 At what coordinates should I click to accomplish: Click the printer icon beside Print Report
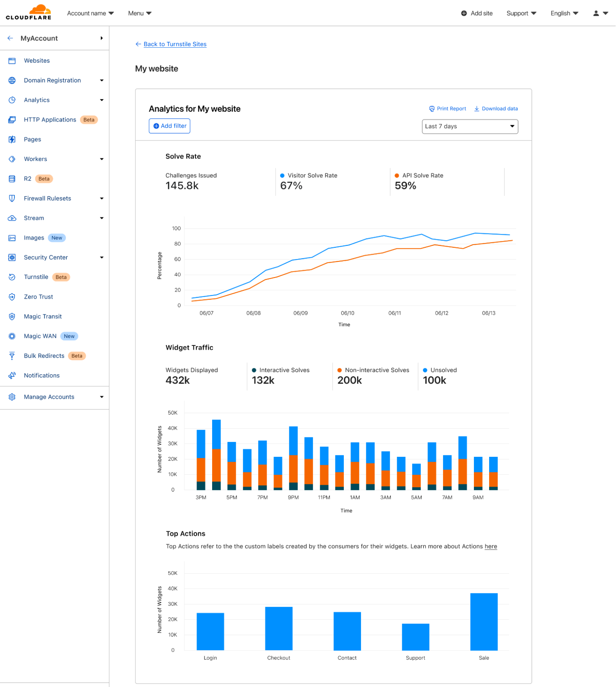coord(432,109)
